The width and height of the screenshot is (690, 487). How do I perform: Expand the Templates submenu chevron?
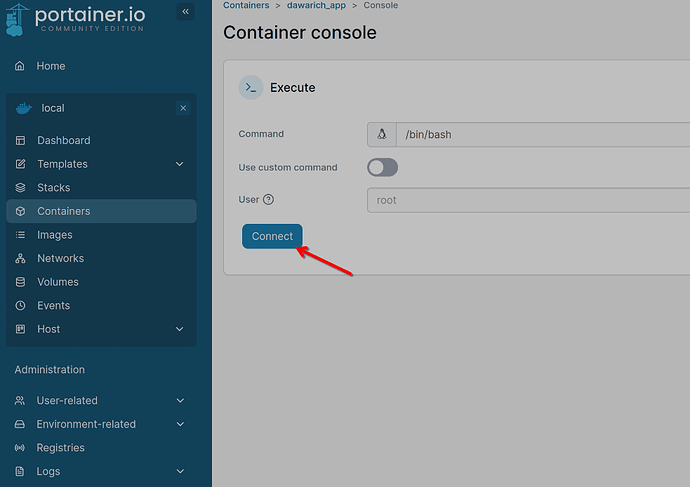tap(180, 164)
